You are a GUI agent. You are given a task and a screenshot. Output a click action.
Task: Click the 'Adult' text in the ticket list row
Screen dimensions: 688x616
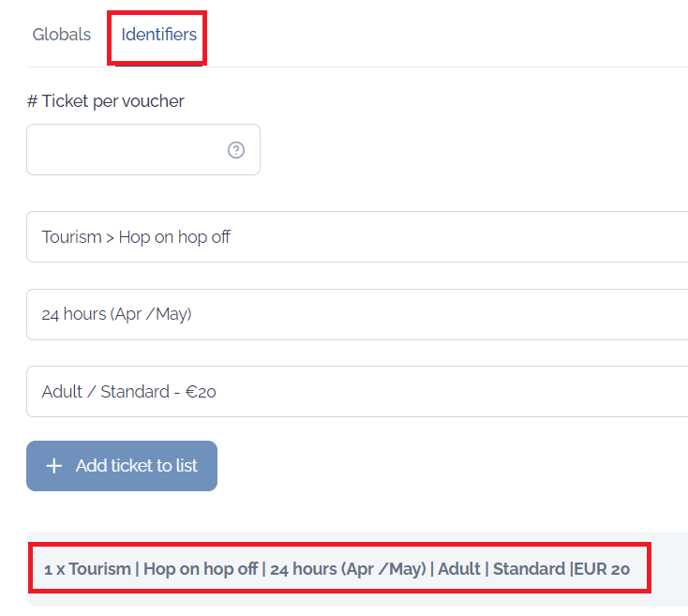coord(459,569)
